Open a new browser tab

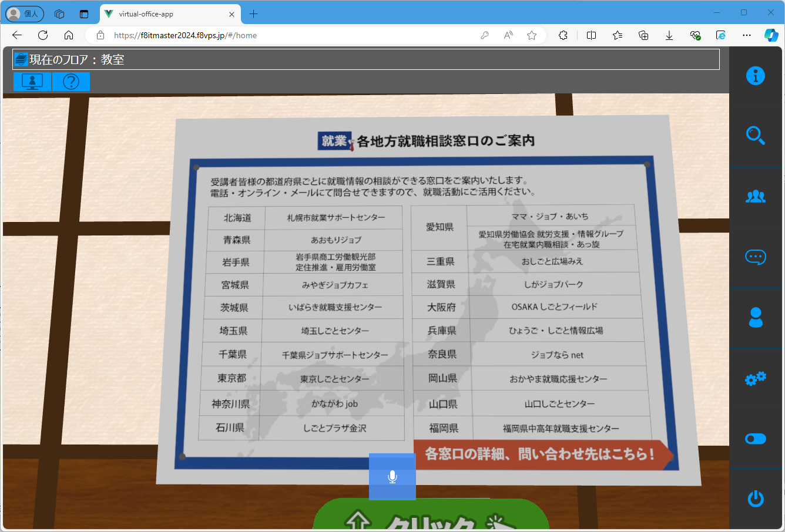pos(253,14)
